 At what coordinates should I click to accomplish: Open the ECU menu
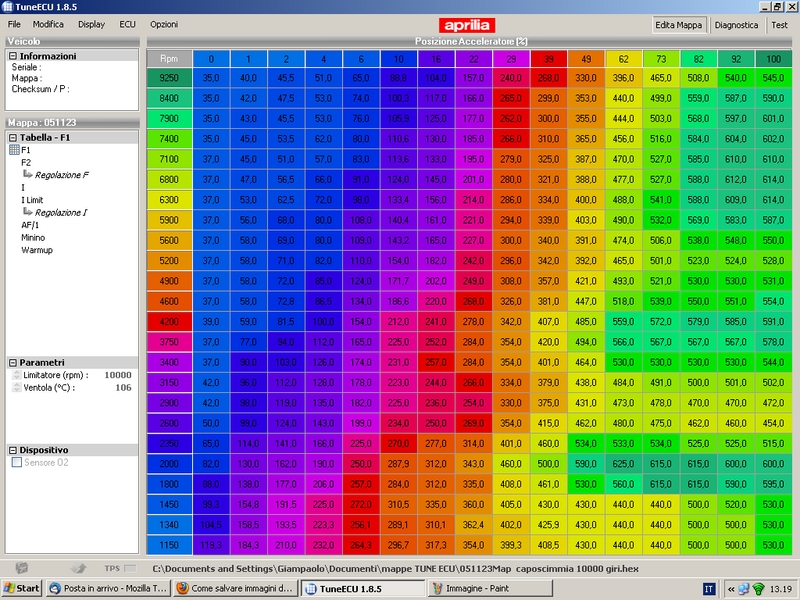pyautogui.click(x=128, y=24)
